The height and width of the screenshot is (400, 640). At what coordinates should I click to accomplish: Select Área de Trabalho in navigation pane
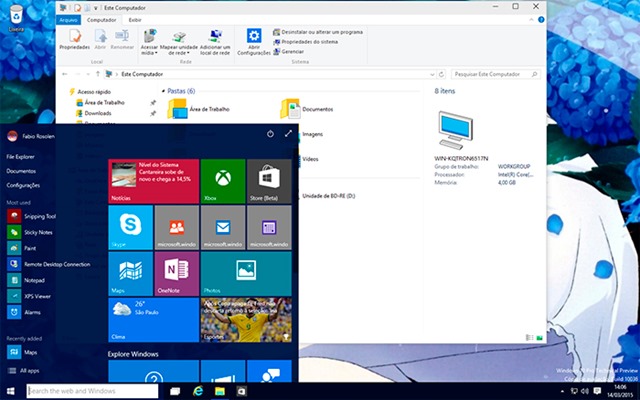(x=100, y=102)
